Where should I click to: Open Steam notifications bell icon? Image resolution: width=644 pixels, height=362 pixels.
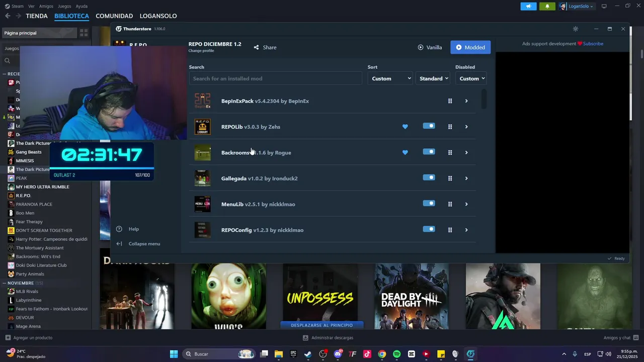(x=547, y=7)
